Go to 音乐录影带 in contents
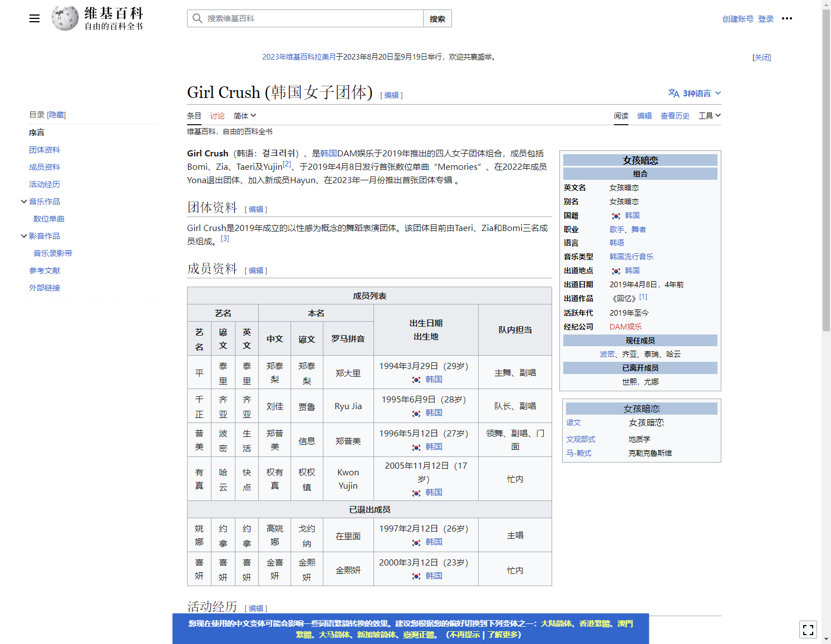This screenshot has width=831, height=644. [53, 253]
